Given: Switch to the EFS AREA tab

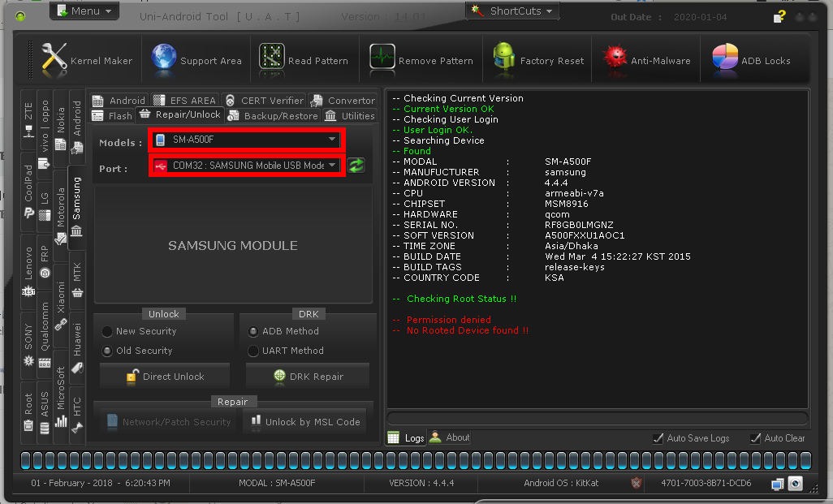Looking at the screenshot, I should pos(184,101).
